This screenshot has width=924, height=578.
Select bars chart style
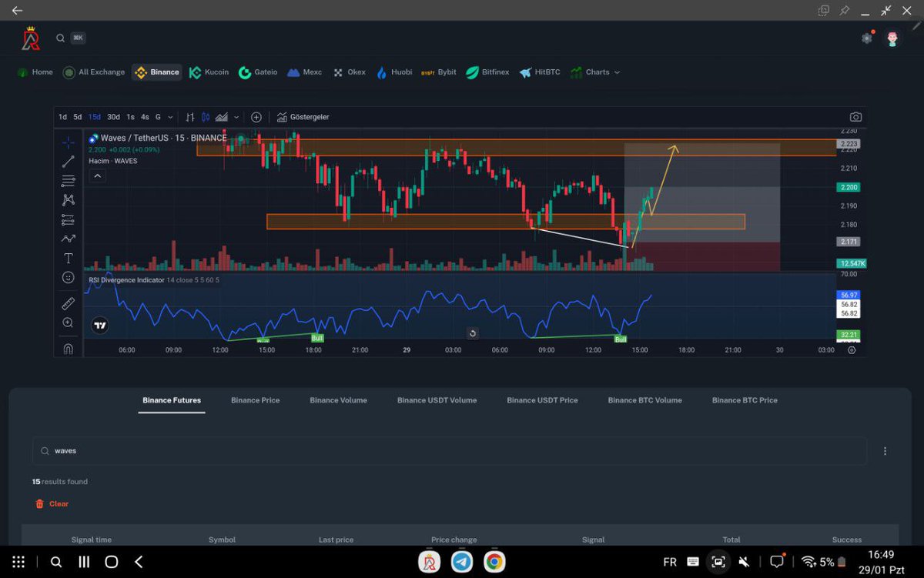pyautogui.click(x=190, y=117)
